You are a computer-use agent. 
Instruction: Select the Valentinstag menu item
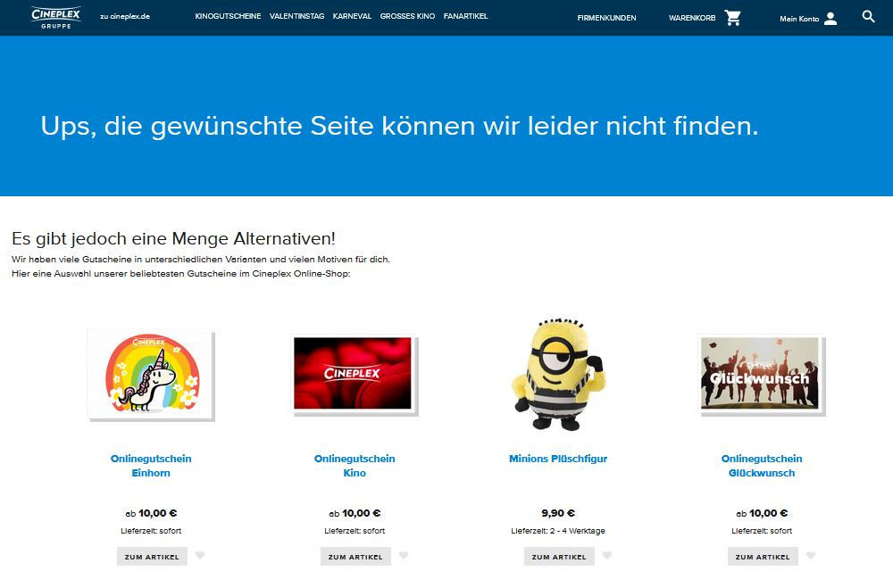click(x=296, y=17)
